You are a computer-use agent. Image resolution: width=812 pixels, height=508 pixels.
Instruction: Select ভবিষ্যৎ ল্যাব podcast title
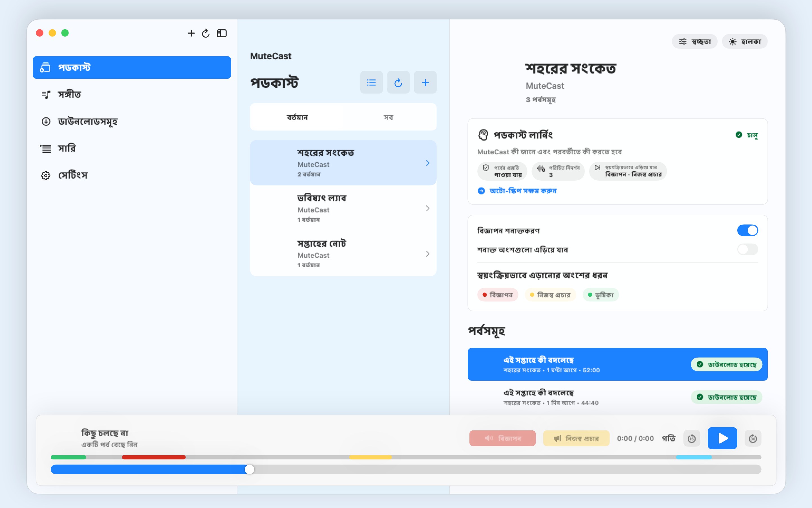(x=321, y=198)
